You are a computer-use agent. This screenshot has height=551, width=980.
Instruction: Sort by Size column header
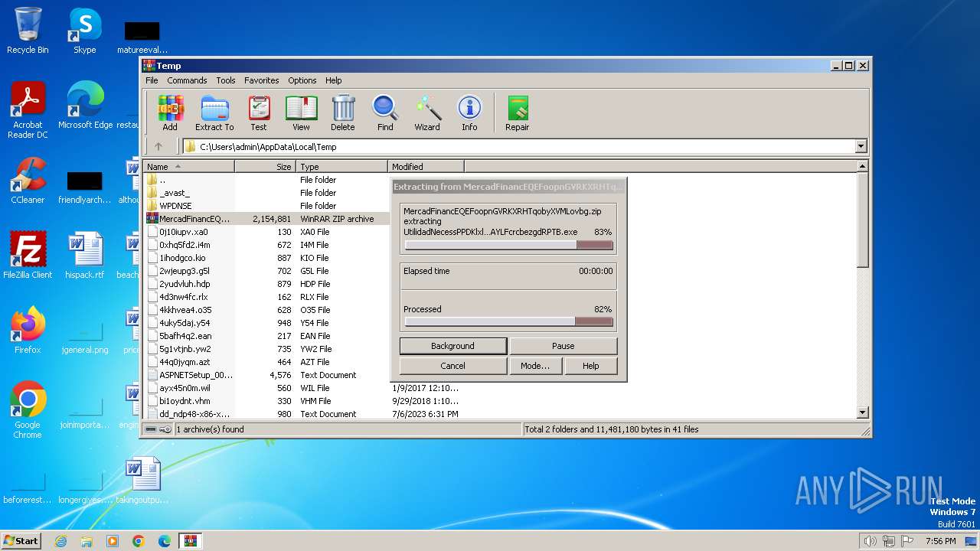click(x=266, y=166)
